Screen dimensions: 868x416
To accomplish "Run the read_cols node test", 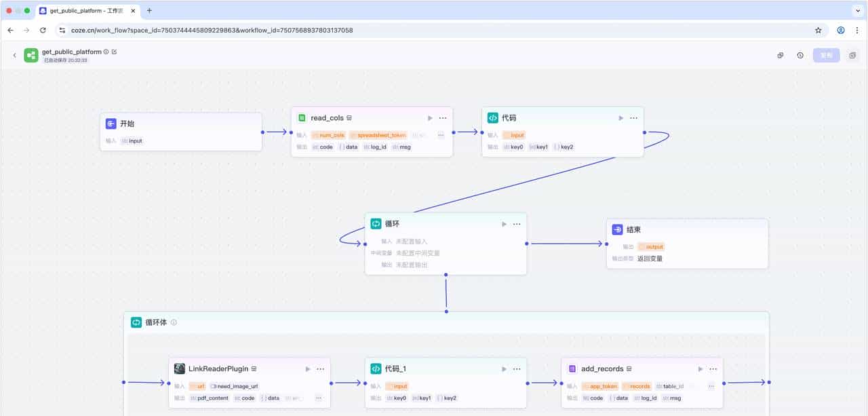I will (x=430, y=118).
